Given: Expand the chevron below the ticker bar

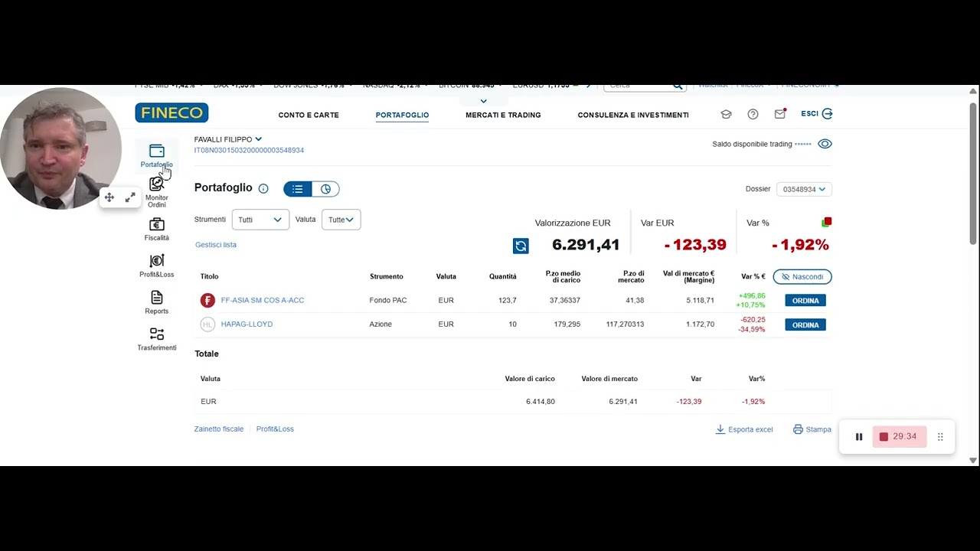Looking at the screenshot, I should [x=483, y=101].
